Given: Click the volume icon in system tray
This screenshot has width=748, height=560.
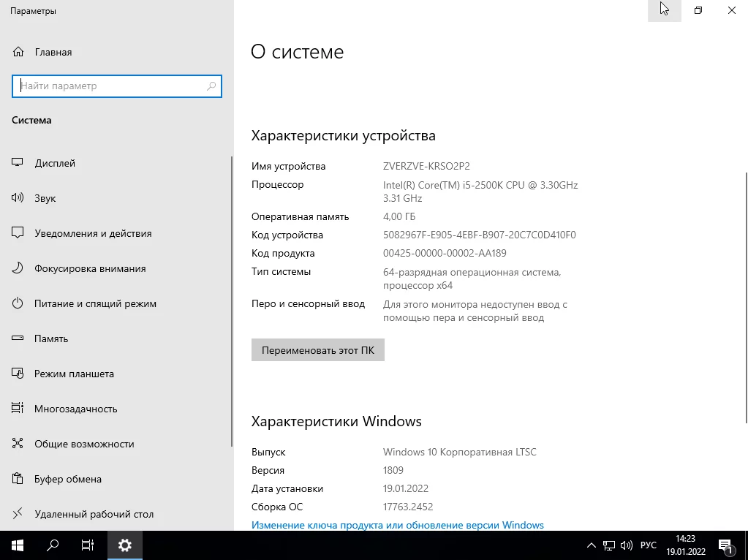Looking at the screenshot, I should [x=627, y=545].
